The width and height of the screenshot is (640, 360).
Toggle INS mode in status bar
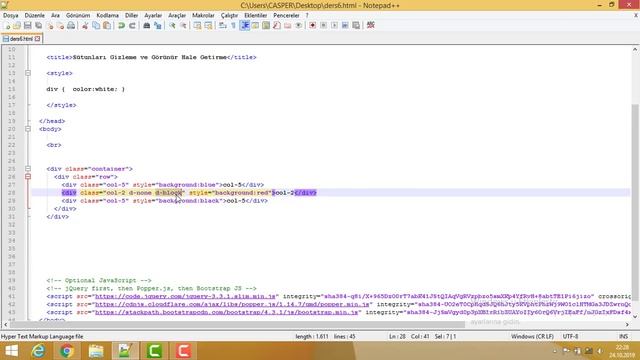point(623,336)
